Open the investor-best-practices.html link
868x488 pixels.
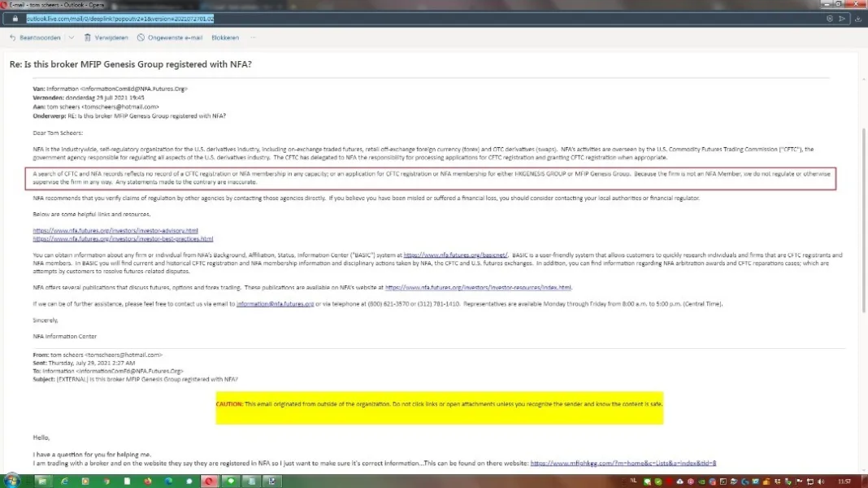(x=123, y=239)
